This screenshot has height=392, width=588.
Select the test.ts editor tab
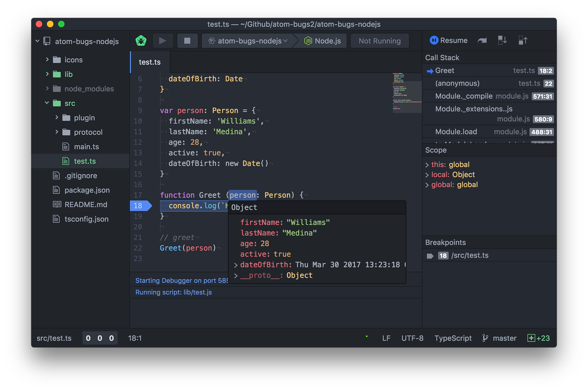150,62
